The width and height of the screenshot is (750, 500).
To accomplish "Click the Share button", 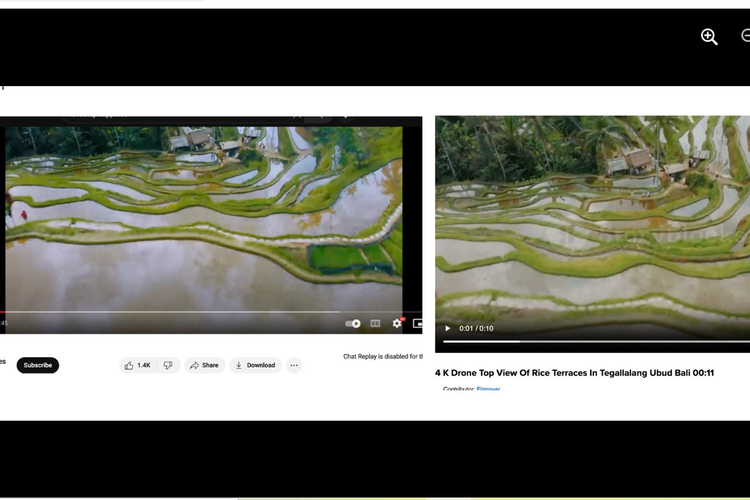I will point(205,365).
